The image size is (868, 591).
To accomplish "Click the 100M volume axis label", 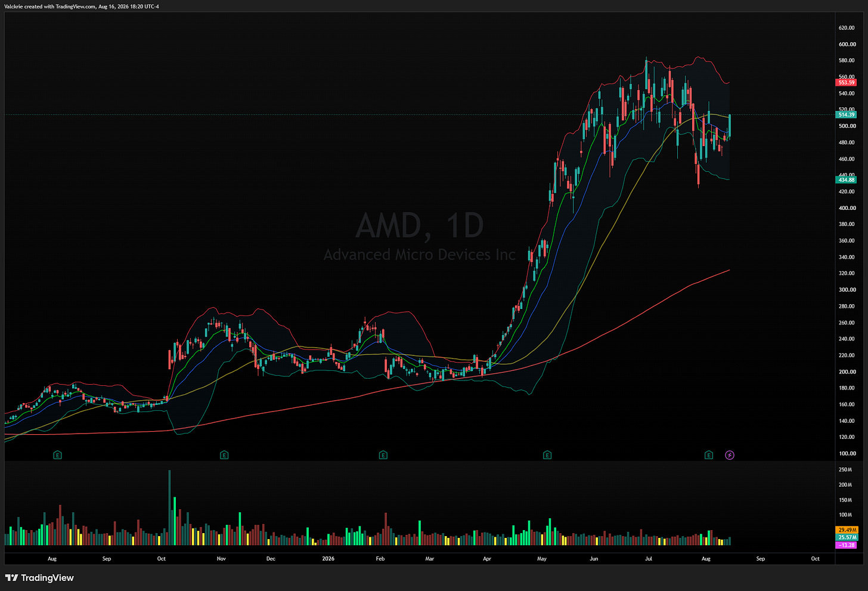I will pyautogui.click(x=845, y=515).
